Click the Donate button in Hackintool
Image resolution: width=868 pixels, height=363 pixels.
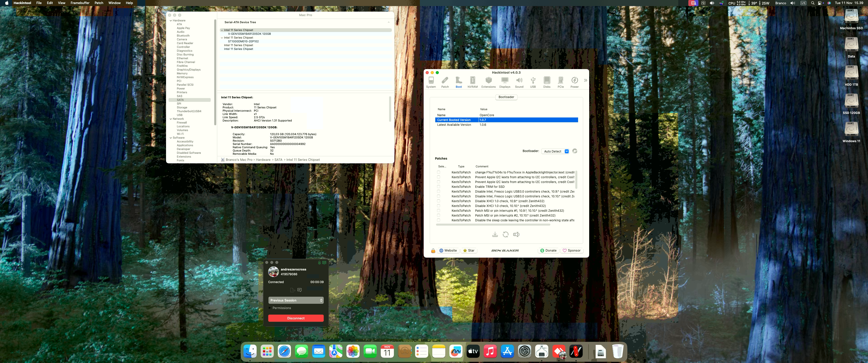pyautogui.click(x=548, y=251)
